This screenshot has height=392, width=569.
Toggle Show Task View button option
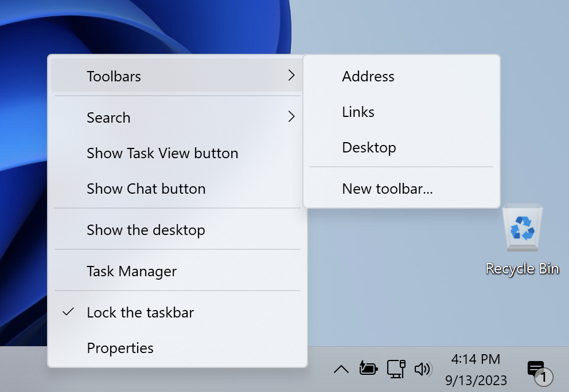click(162, 154)
